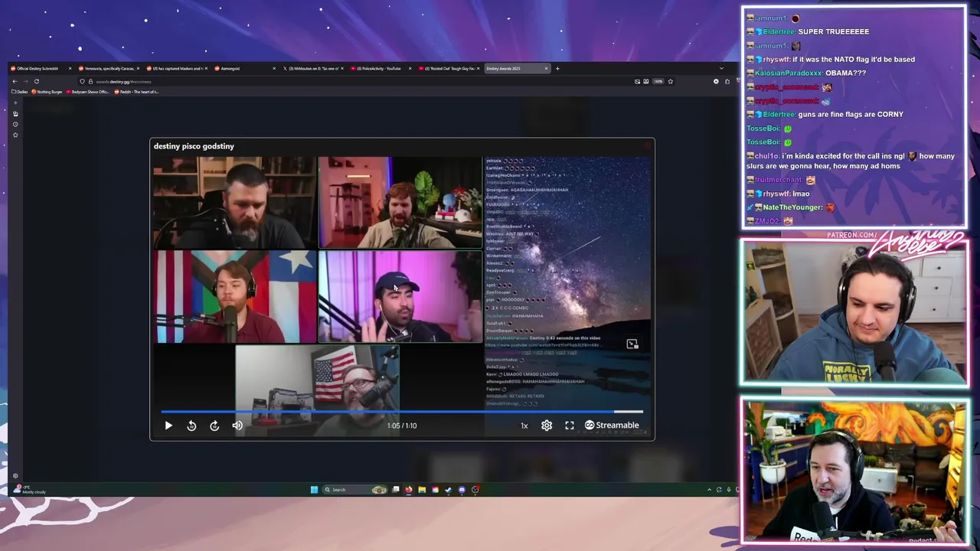The width and height of the screenshot is (980, 551).
Task: Play the Streamable video
Action: [168, 425]
